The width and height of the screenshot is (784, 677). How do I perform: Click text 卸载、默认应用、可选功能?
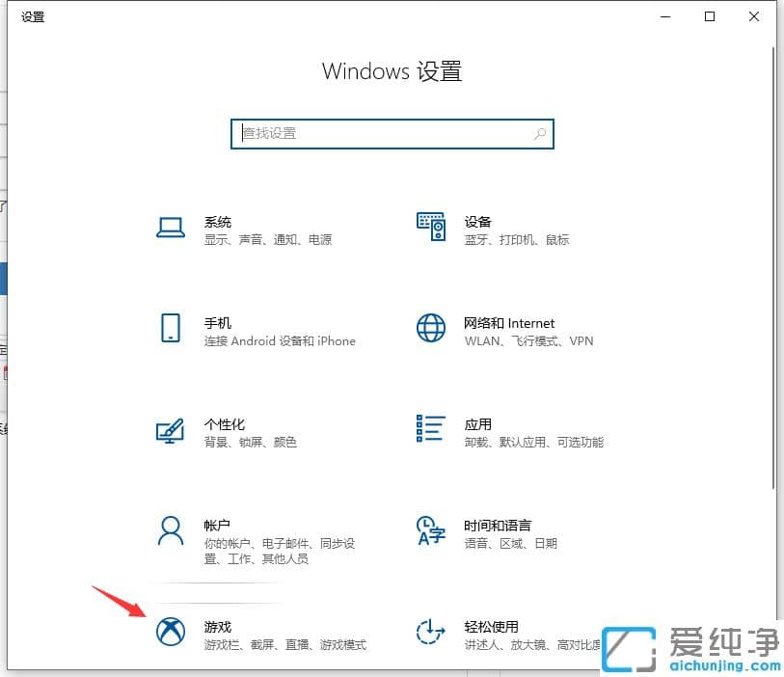tap(534, 442)
